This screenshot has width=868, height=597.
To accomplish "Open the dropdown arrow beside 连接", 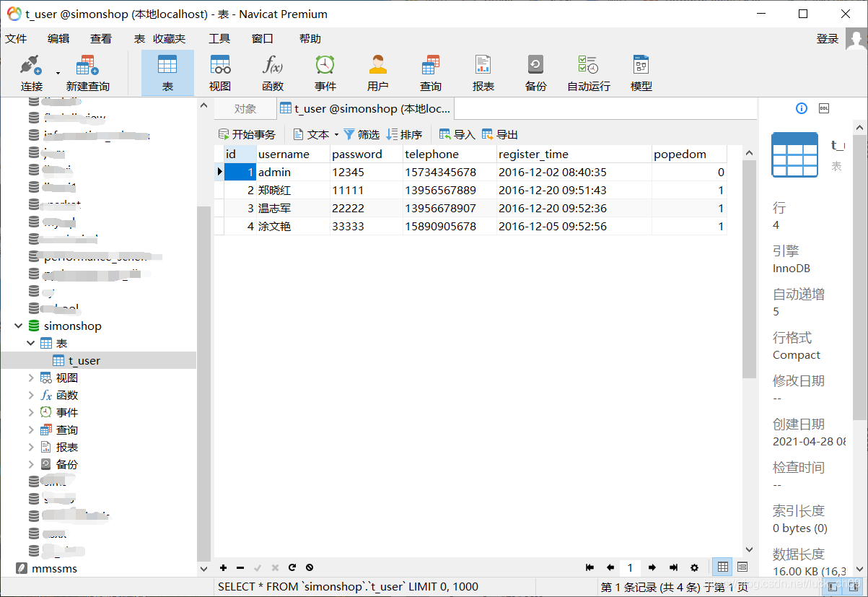I will tap(58, 72).
